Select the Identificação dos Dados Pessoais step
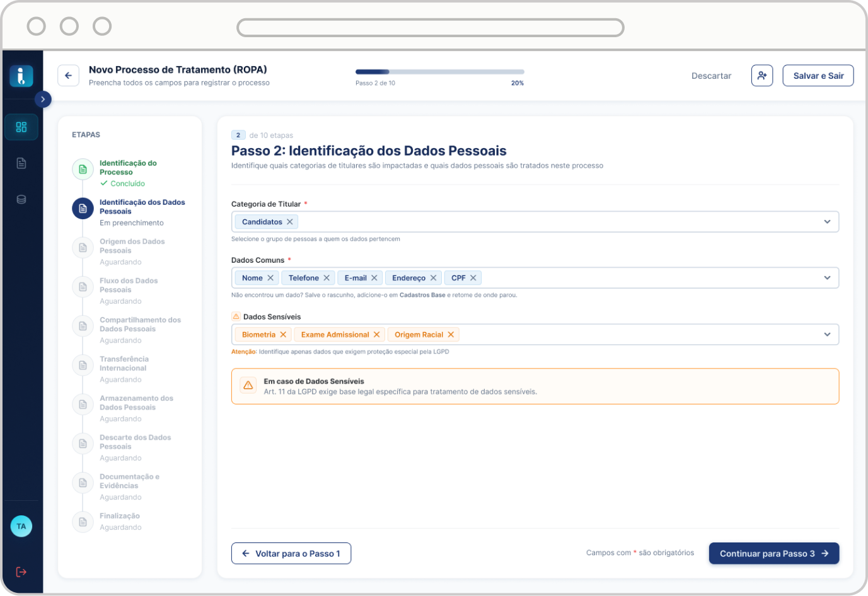868x596 pixels. [x=129, y=212]
